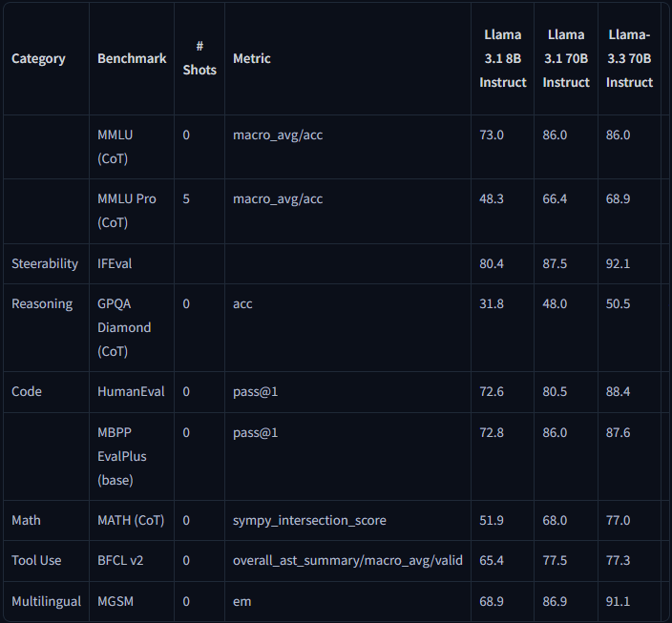Click pass@1 metric in the HumanEval row

[x=256, y=391]
